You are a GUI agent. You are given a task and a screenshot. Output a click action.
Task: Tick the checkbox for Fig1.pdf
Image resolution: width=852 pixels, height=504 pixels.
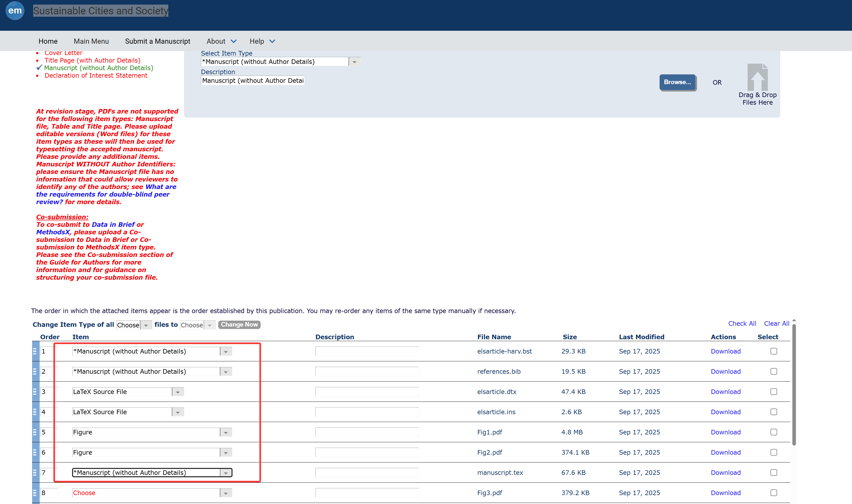click(773, 432)
